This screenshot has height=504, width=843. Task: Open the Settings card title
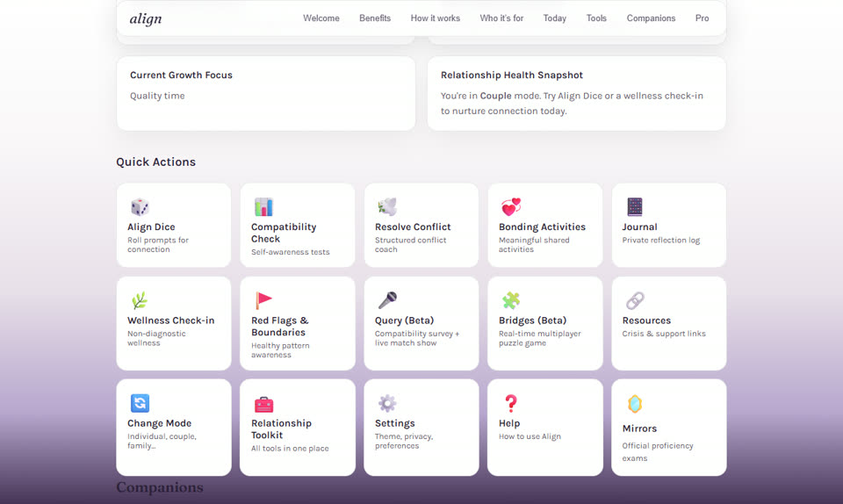pos(394,423)
